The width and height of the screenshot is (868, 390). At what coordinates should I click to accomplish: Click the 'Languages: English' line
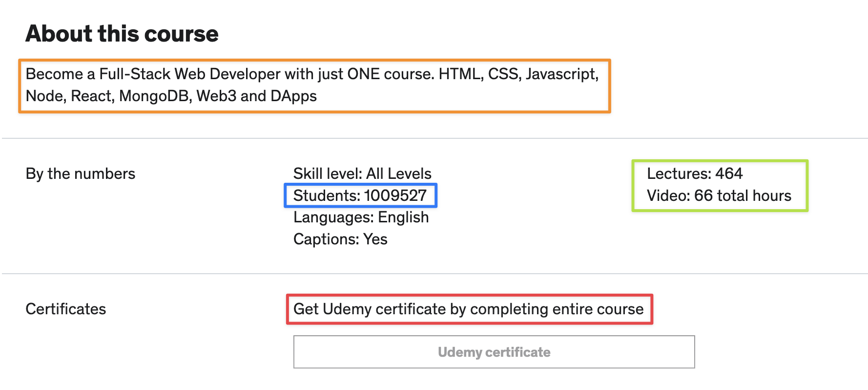(361, 217)
